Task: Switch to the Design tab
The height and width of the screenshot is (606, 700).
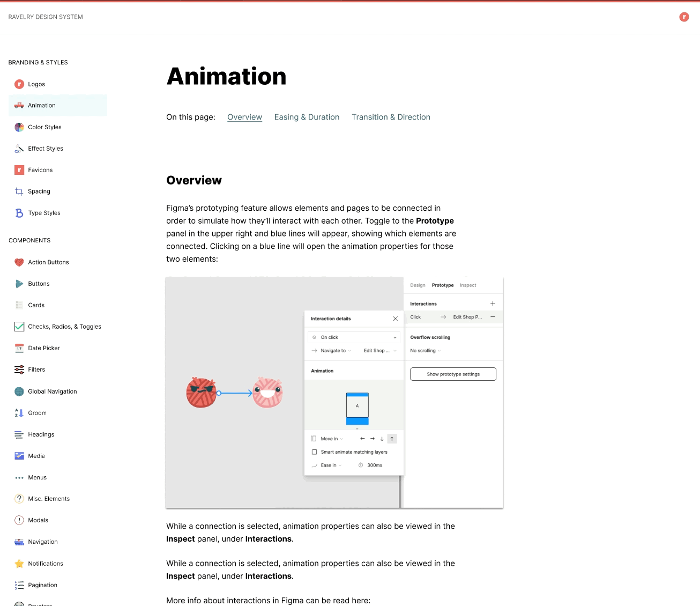Action: (x=418, y=285)
